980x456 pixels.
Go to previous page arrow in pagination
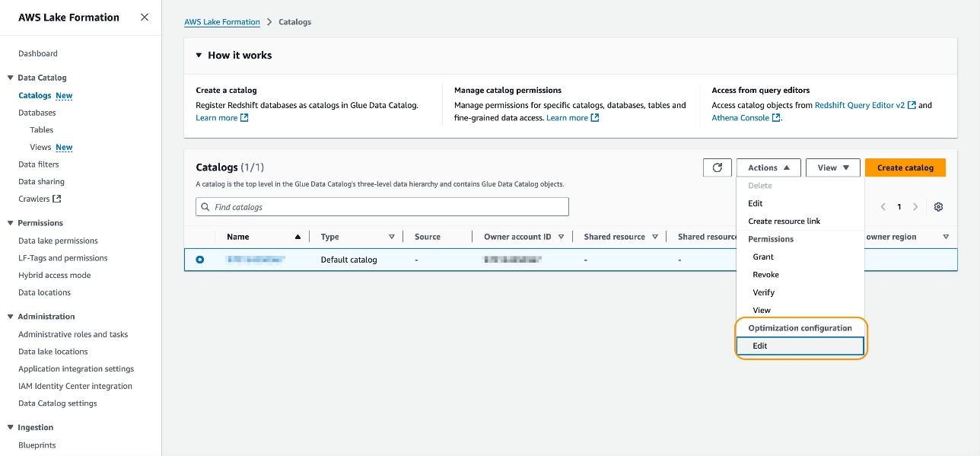click(883, 207)
